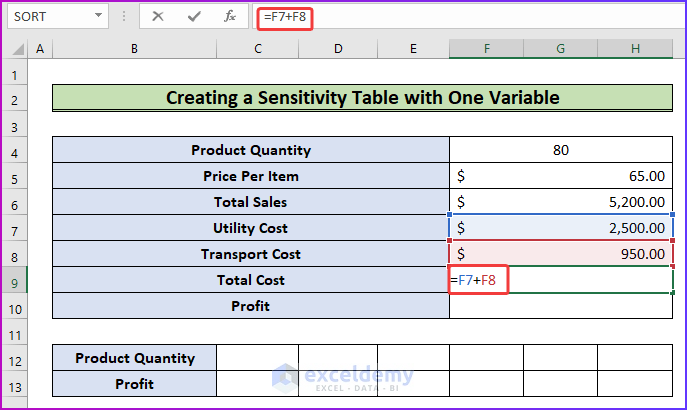Screen dimensions: 687x410
Task: Select column B header
Action: click(133, 49)
